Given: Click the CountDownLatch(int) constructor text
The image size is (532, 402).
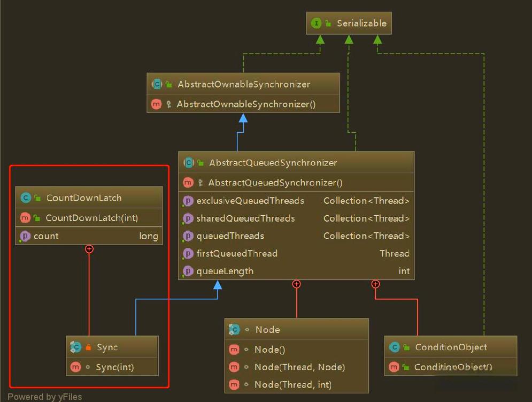Looking at the screenshot, I should tap(92, 218).
